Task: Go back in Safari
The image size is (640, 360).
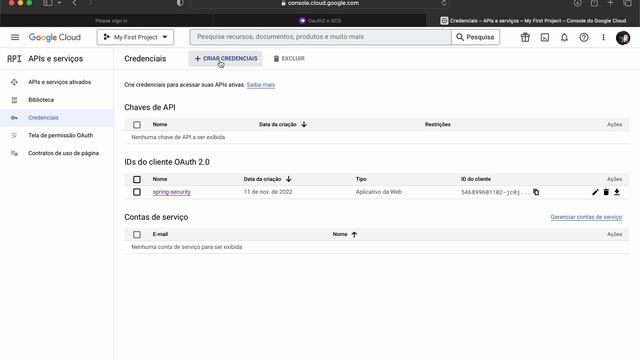Action: (x=75, y=3)
